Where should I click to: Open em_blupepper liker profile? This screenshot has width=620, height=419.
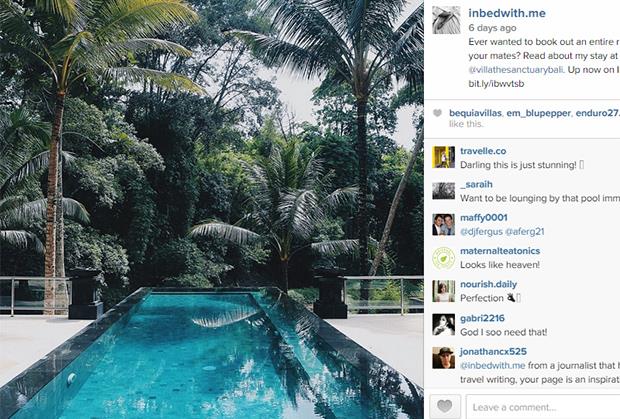[x=539, y=113]
